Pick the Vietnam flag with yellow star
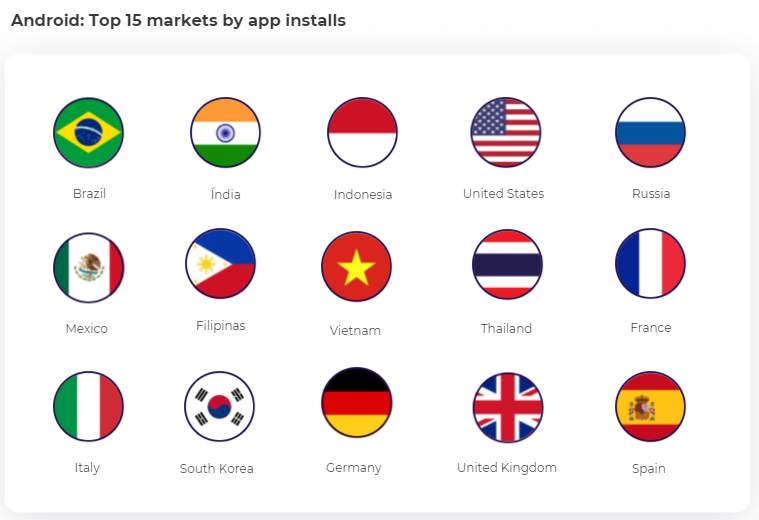The height and width of the screenshot is (520, 759). [356, 266]
